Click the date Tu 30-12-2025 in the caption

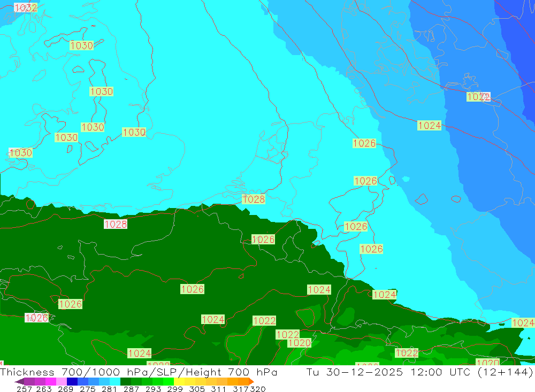(355, 372)
